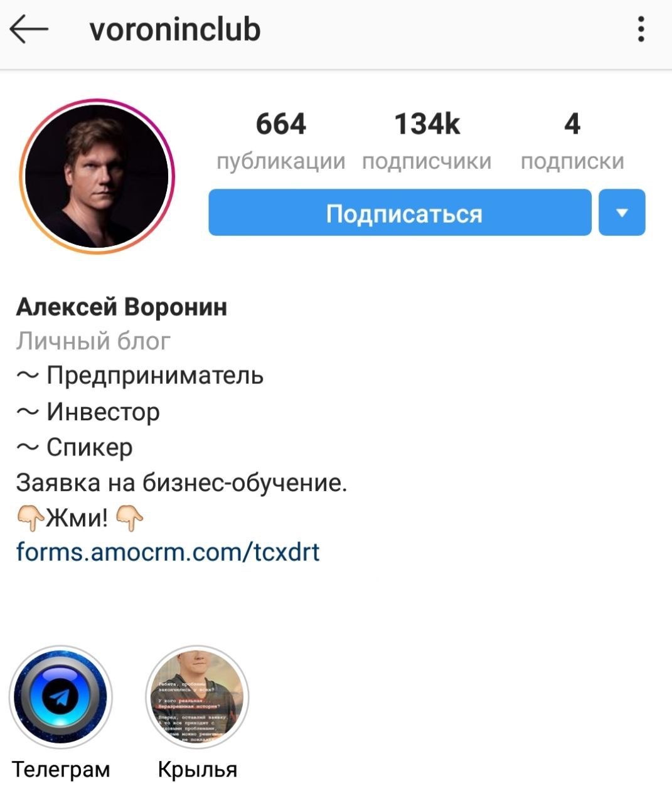Image resolution: width=672 pixels, height=803 pixels.
Task: Tap the Крылья highlight label
Action: (x=198, y=769)
